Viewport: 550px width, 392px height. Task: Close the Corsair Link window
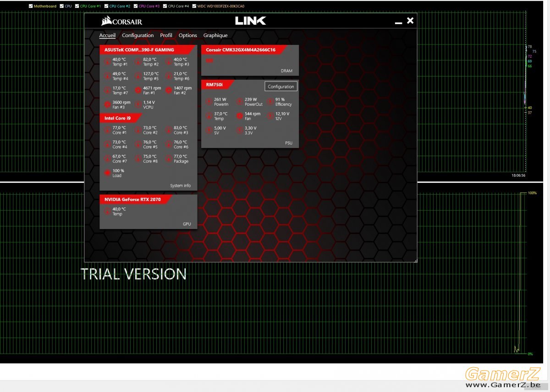(x=410, y=21)
